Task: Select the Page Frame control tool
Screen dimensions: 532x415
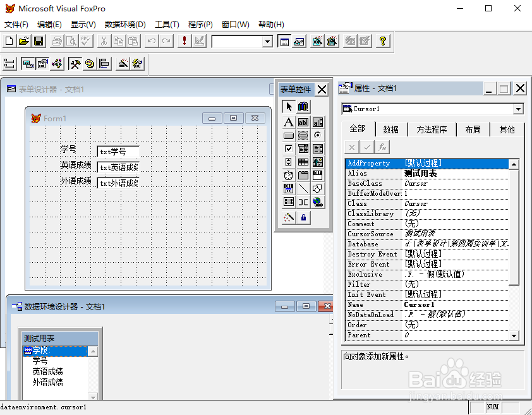Action: [x=303, y=175]
